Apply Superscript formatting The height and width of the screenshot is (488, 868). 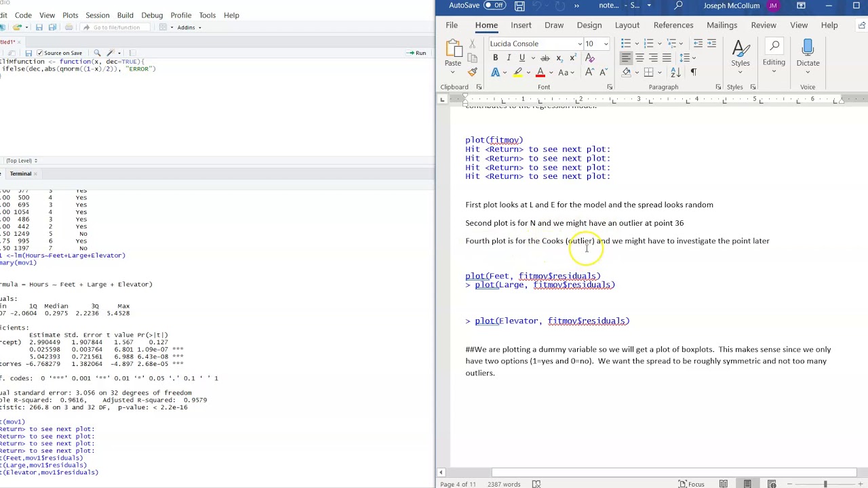click(573, 58)
